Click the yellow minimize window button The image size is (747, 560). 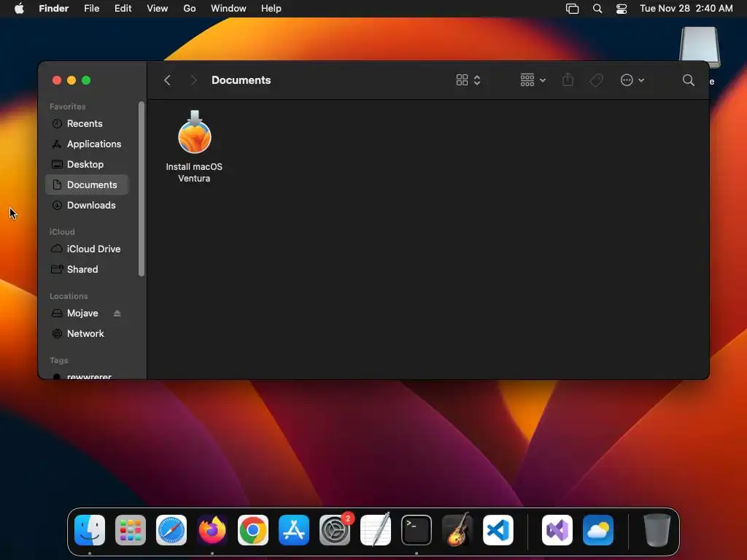71,80
